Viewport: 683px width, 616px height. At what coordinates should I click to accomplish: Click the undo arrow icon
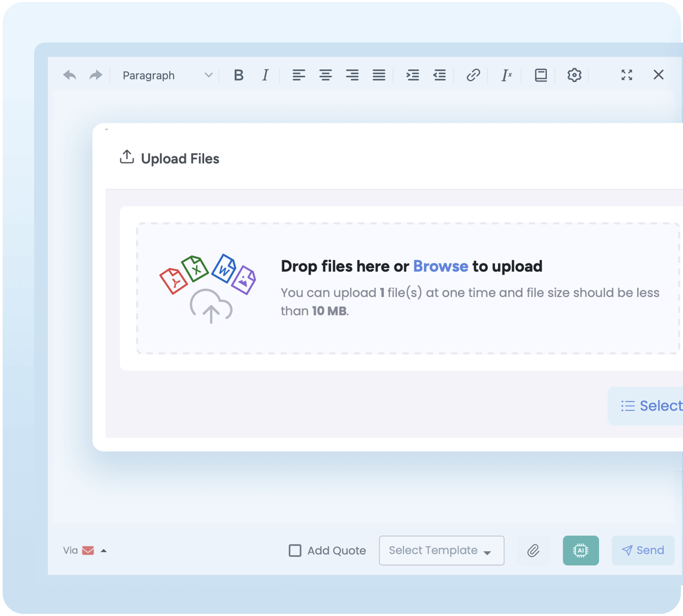pos(69,75)
